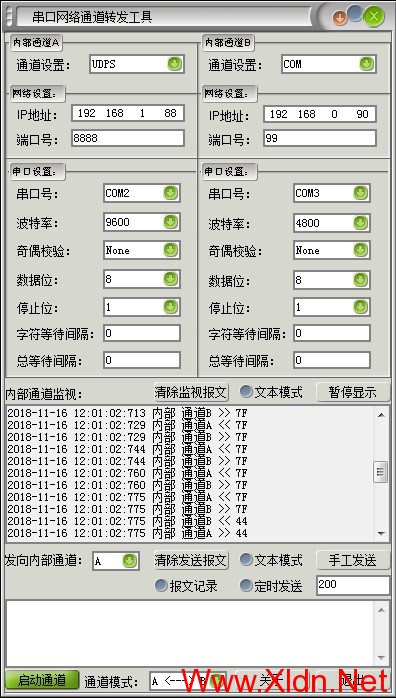396x698 pixels.
Task: Toggle the 定时发送 option
Action: (271, 586)
